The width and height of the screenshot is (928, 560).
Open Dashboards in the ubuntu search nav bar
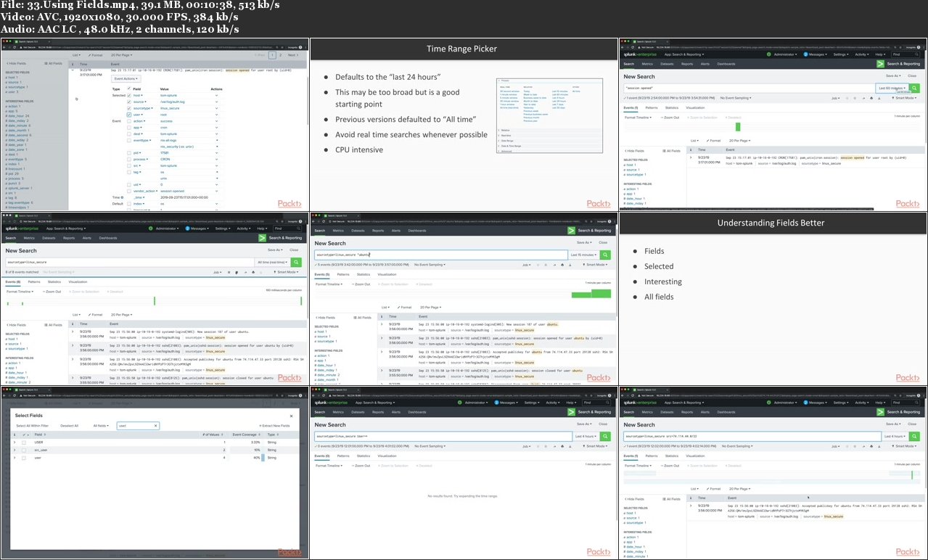(x=416, y=231)
